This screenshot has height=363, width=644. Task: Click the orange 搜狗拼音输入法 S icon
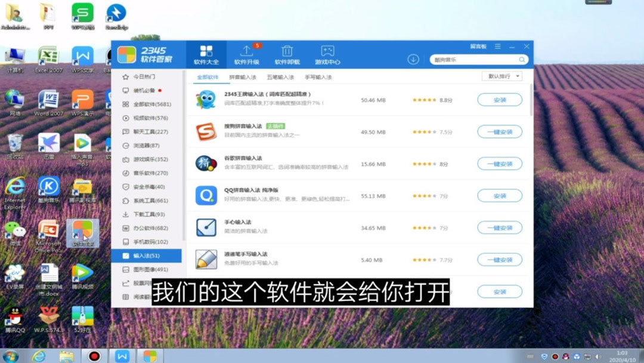click(206, 131)
